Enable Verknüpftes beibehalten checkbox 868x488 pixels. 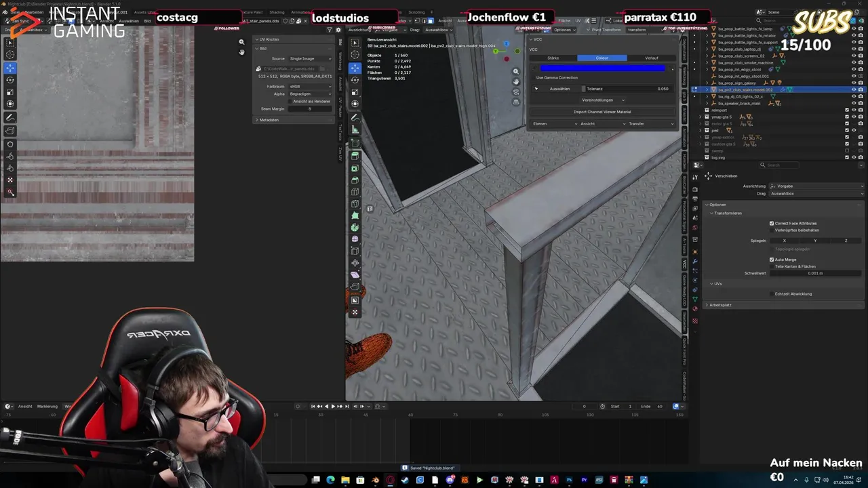[x=772, y=230]
